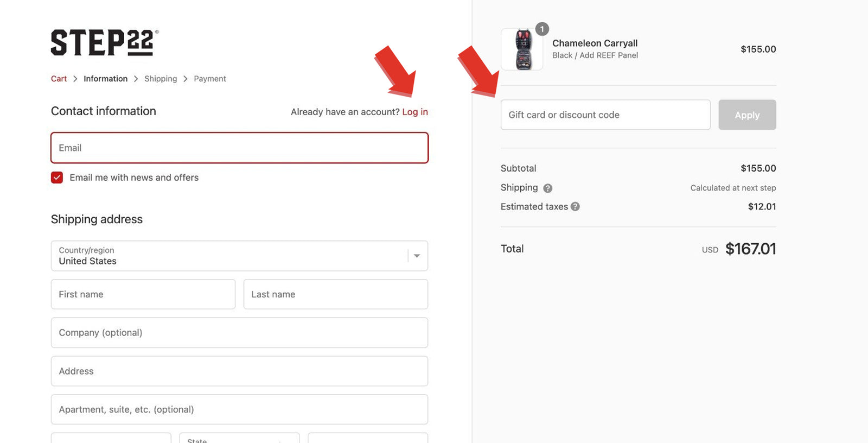Click the STEP22 logo
The height and width of the screenshot is (443, 868).
pyautogui.click(x=104, y=43)
